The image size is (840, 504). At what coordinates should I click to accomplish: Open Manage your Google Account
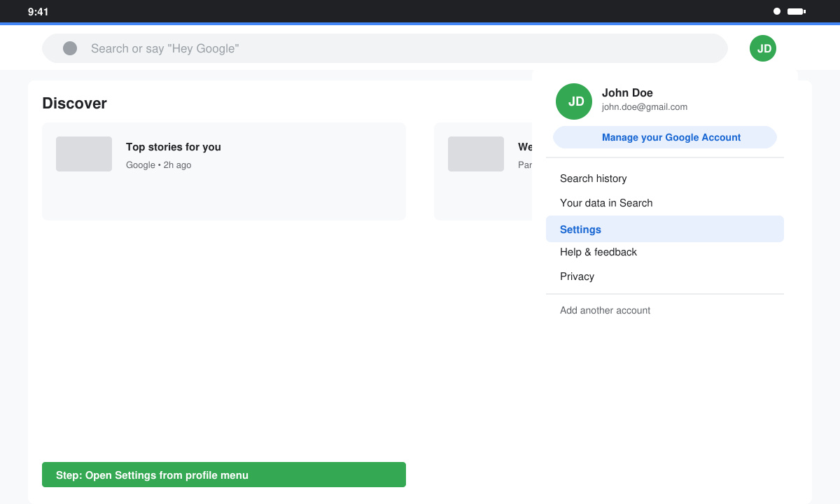pyautogui.click(x=665, y=137)
